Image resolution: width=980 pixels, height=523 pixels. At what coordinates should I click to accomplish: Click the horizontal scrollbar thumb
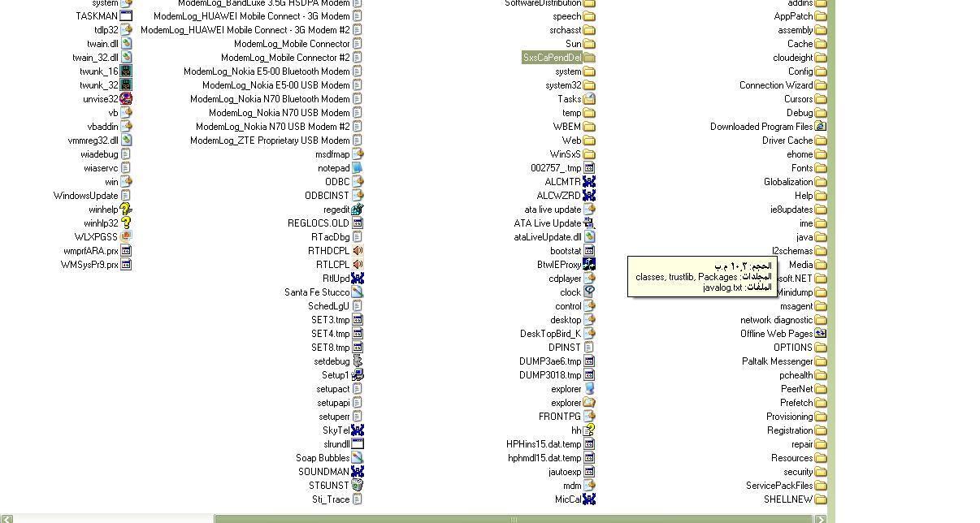click(514, 519)
